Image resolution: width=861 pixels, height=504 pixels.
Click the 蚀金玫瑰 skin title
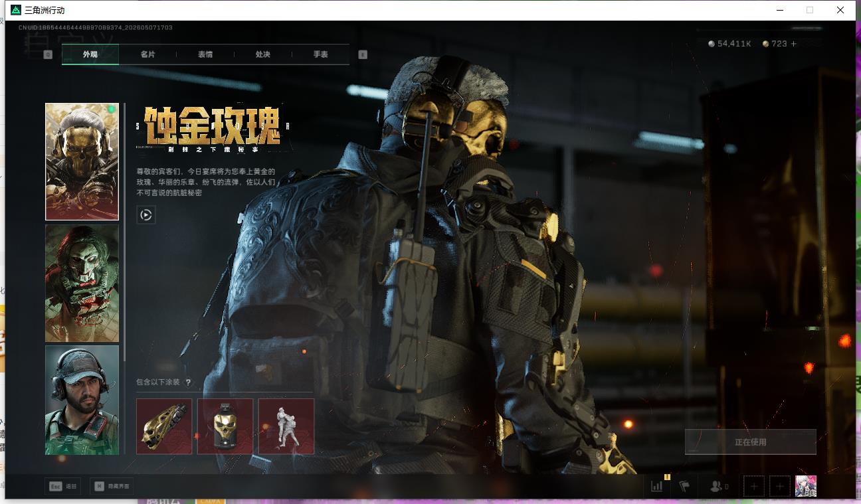pyautogui.click(x=213, y=125)
